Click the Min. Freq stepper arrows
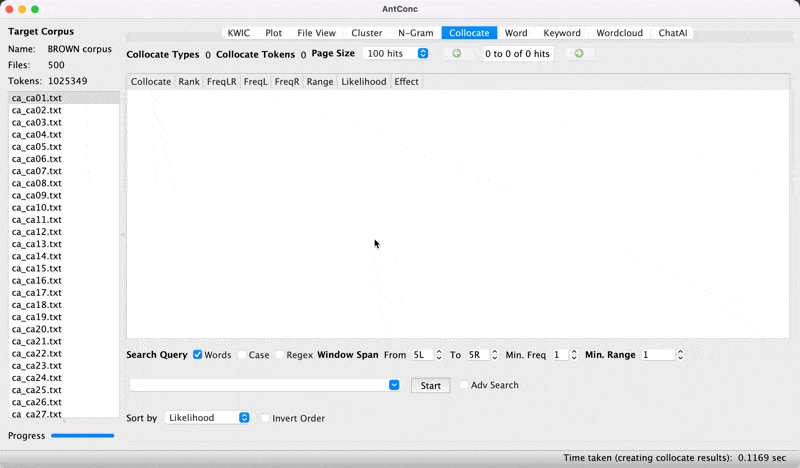 pyautogui.click(x=574, y=355)
